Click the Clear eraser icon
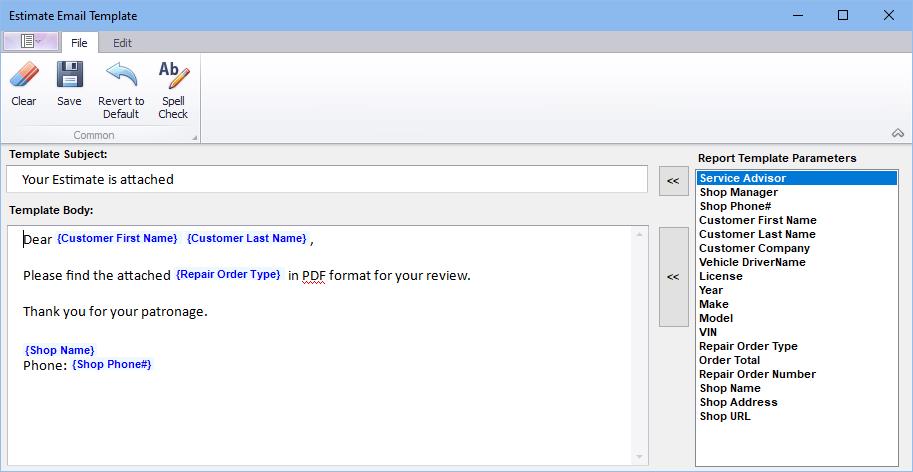Viewport: 913px width, 472px height. [23, 76]
